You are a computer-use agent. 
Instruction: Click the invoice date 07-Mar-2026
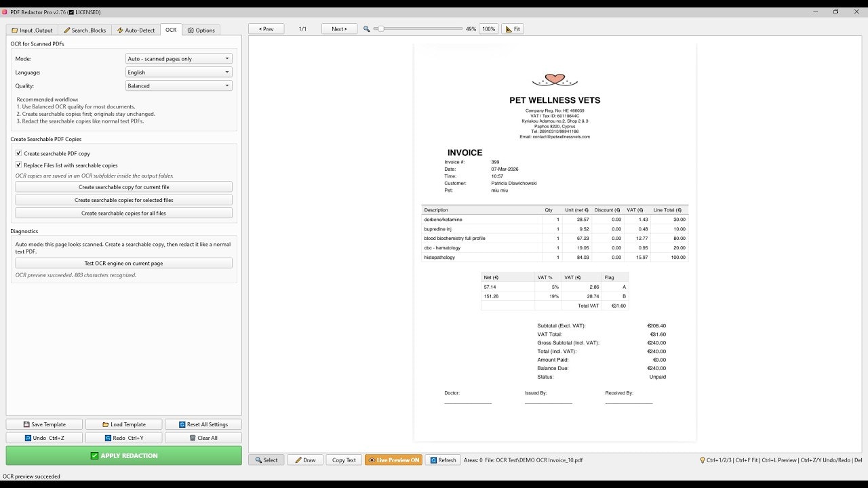[x=505, y=169]
